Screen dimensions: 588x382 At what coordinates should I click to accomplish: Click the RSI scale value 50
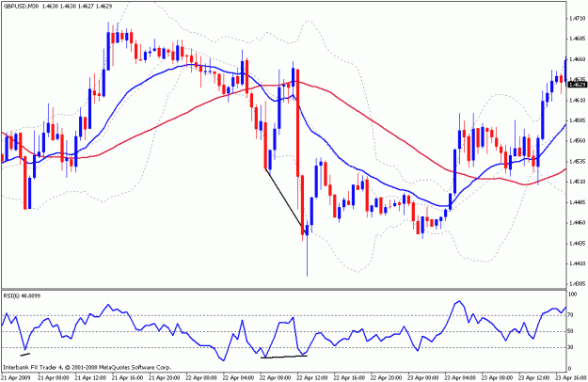[572, 331]
